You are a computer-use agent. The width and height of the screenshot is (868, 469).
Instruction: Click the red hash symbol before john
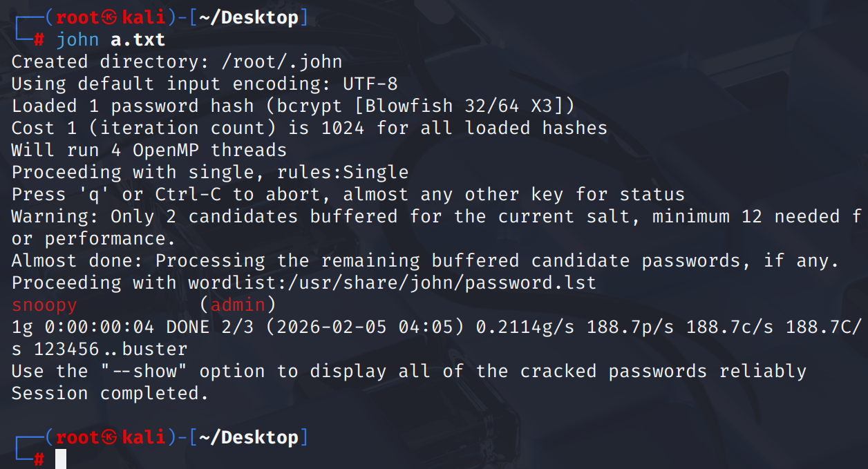[x=39, y=40]
